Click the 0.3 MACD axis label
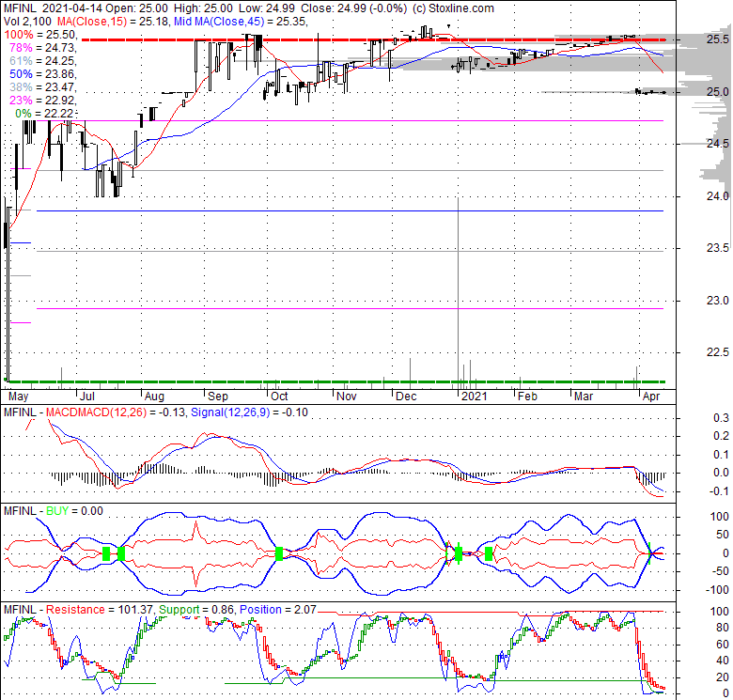733x700 pixels. [x=722, y=418]
